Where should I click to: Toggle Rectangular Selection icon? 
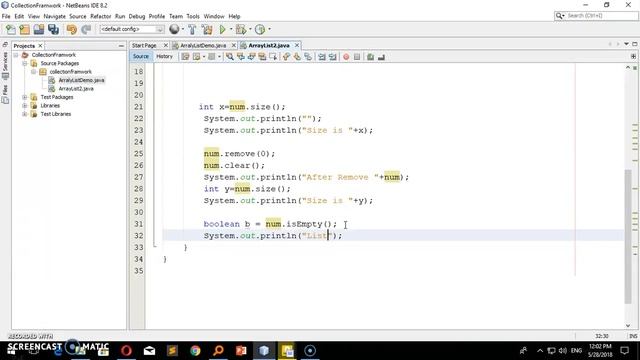273,57
